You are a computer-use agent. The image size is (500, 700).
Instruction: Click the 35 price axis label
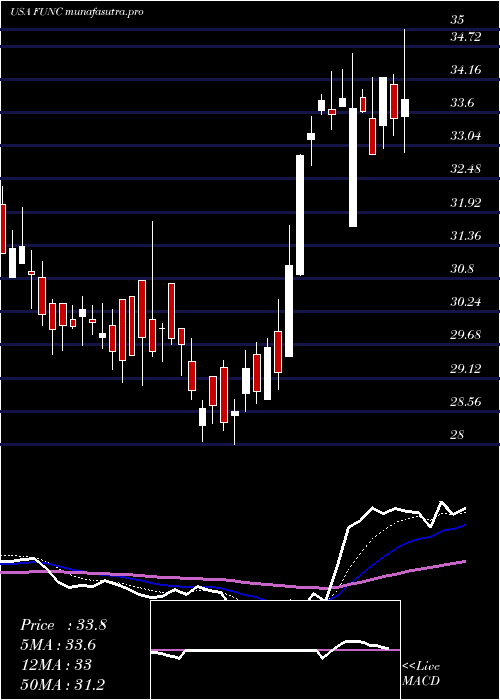click(457, 20)
